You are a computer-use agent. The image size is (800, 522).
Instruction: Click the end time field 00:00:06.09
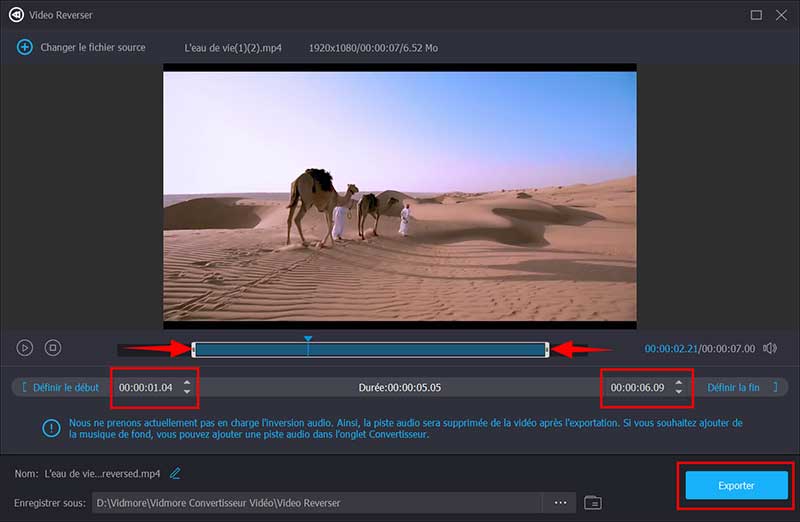tap(637, 387)
